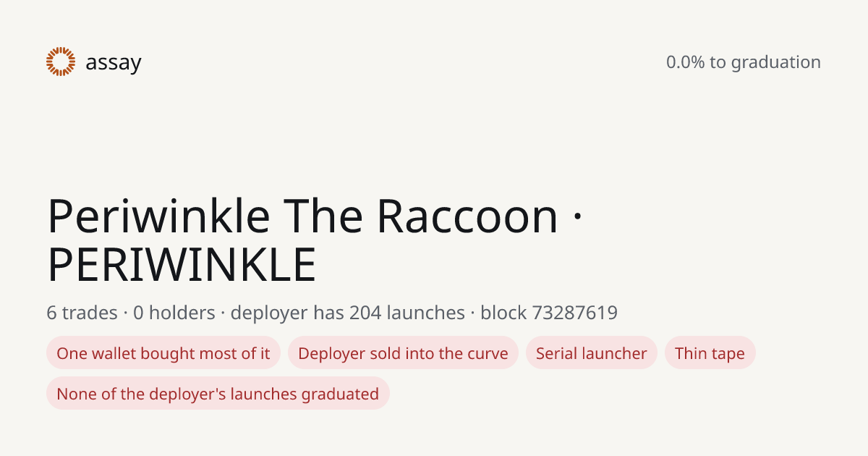Select the Deployer sold into the curve tag
Viewport: 868px width, 456px height.
[403, 353]
